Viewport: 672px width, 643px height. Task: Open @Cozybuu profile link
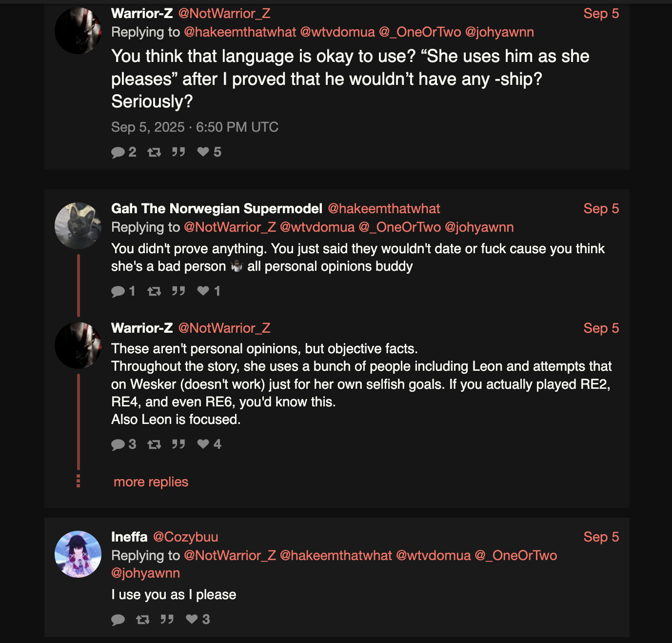coord(185,537)
